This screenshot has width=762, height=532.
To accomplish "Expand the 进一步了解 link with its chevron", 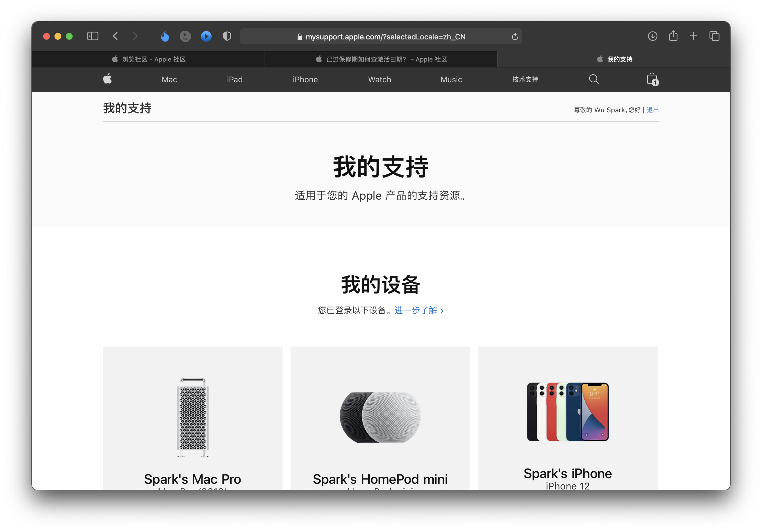I will tap(419, 311).
